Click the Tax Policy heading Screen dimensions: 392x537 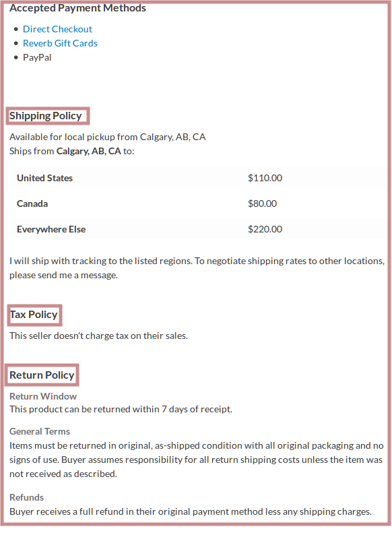[34, 315]
